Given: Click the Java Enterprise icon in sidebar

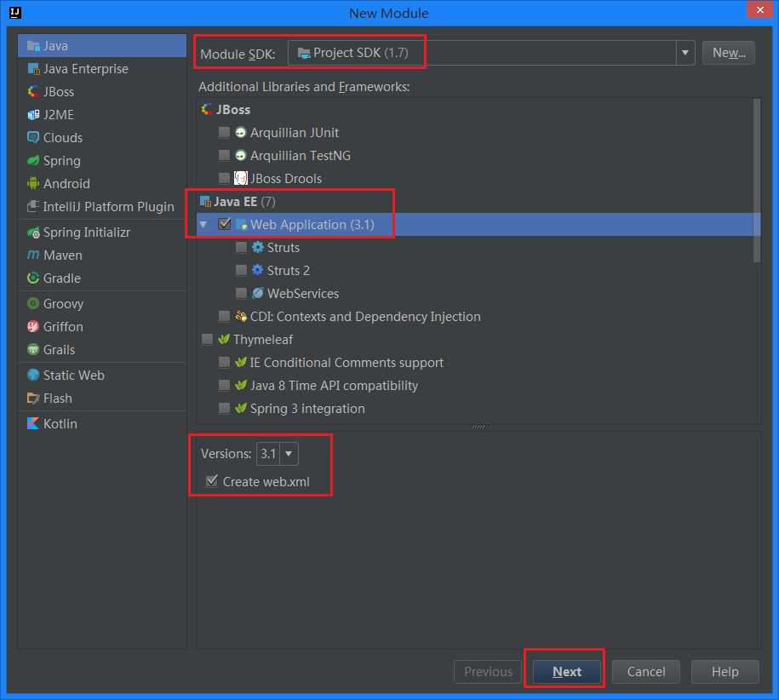Looking at the screenshot, I should [33, 69].
